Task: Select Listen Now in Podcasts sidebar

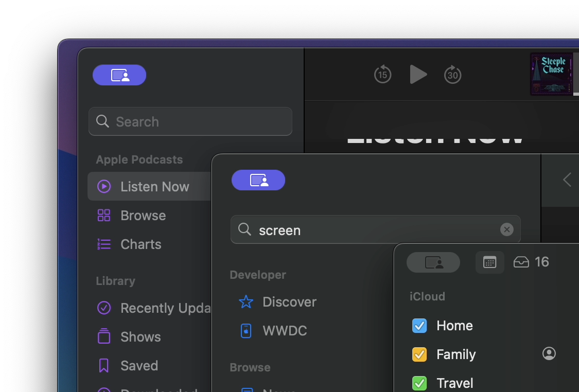Action: [x=149, y=186]
